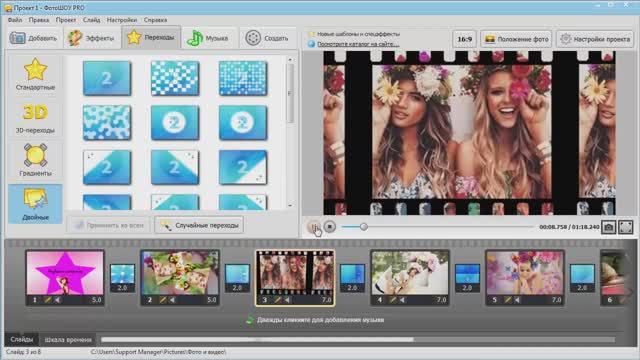This screenshot has width=640, height=360.
Task: Choose the checkerboard transition thumbnail
Action: (175, 78)
